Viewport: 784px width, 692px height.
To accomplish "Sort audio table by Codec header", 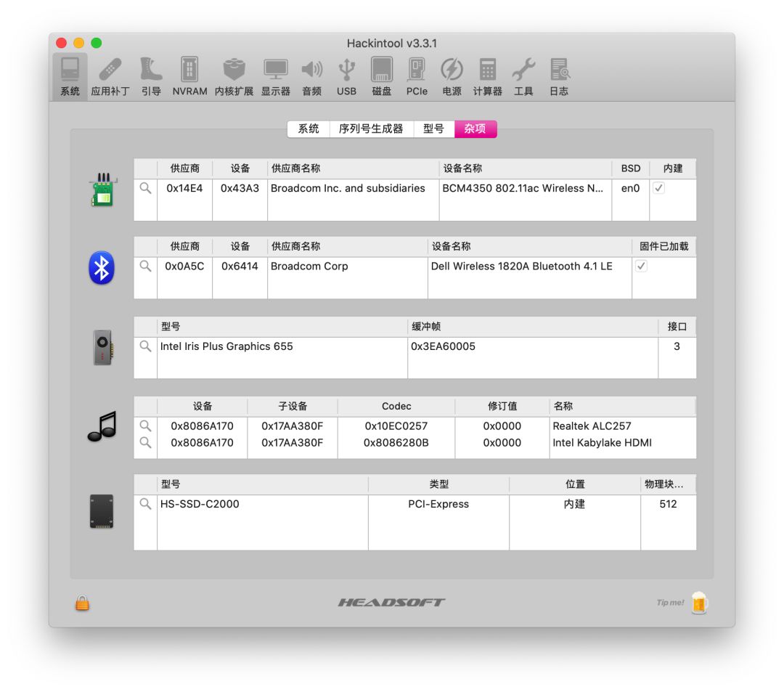I will 396,406.
